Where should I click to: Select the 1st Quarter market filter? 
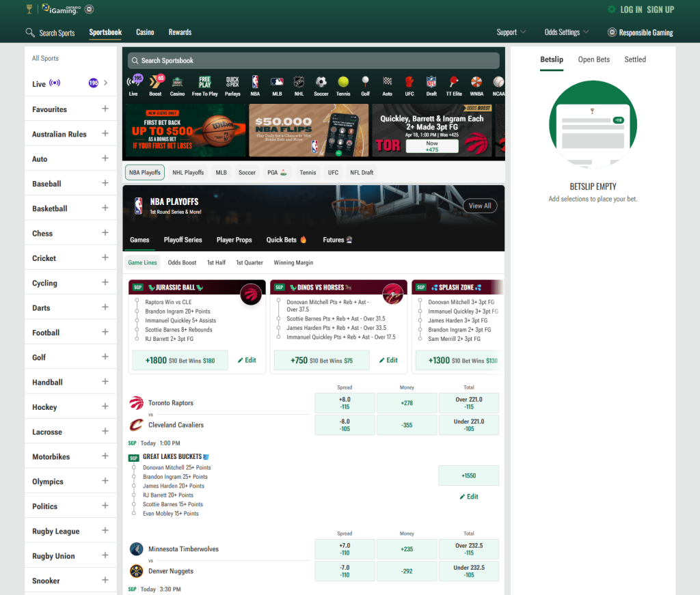tap(250, 263)
